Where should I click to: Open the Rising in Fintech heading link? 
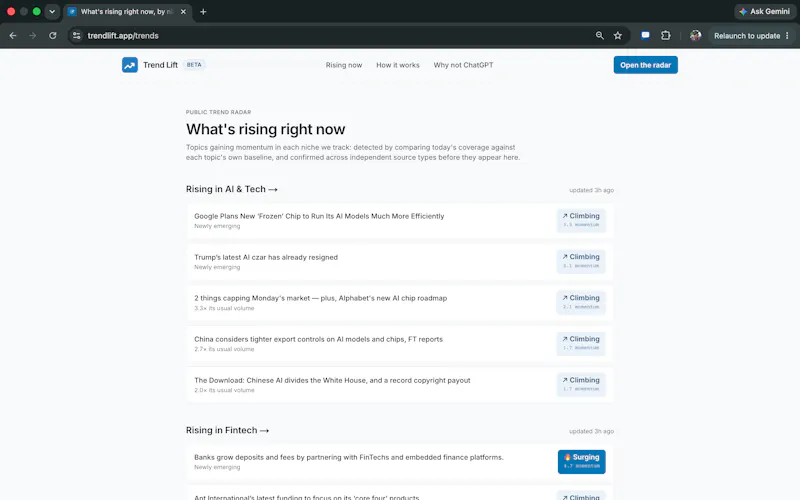tap(227, 431)
